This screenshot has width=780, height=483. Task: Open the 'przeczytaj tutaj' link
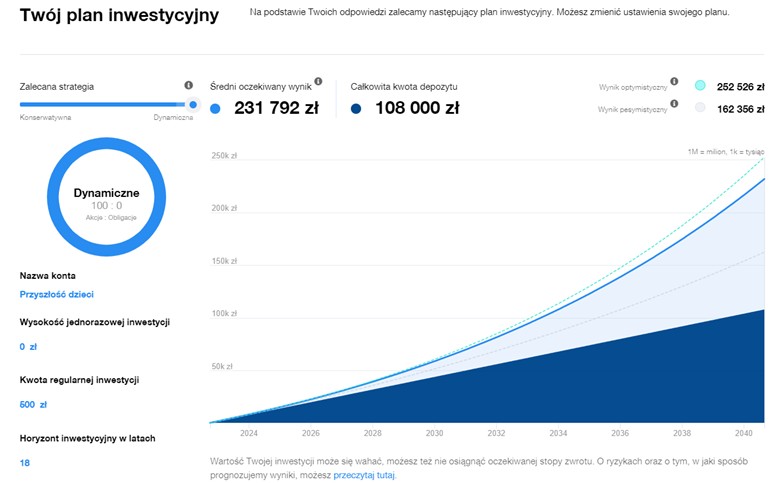coord(364,475)
